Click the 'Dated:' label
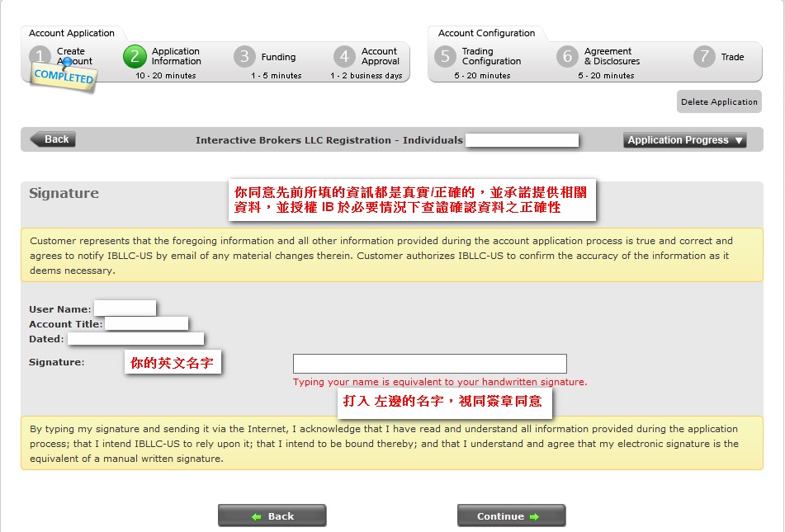This screenshot has height=532, width=785. tap(46, 339)
